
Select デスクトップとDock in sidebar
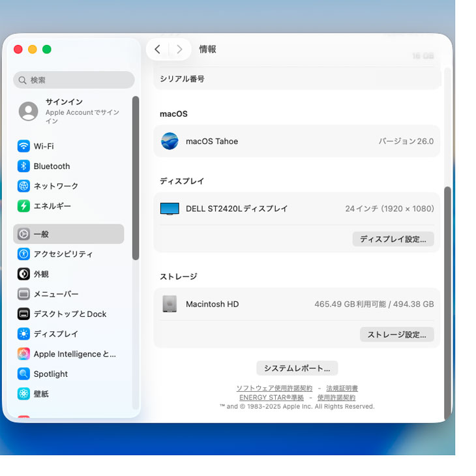70,314
